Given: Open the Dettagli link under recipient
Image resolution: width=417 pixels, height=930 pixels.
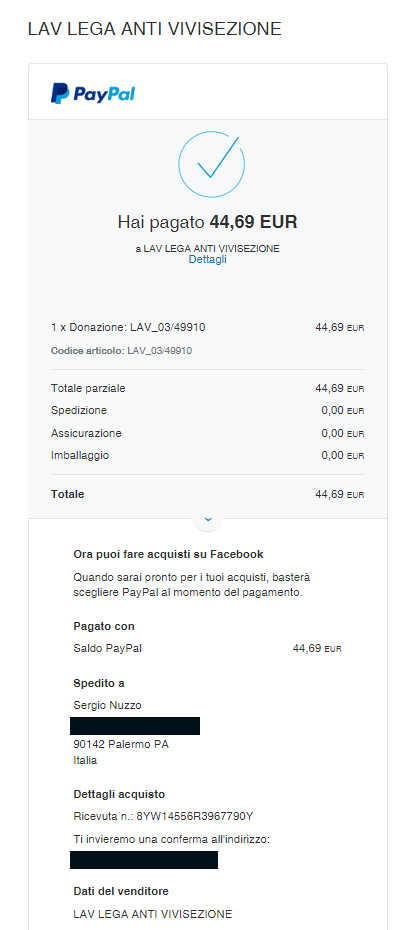Looking at the screenshot, I should click(x=208, y=260).
